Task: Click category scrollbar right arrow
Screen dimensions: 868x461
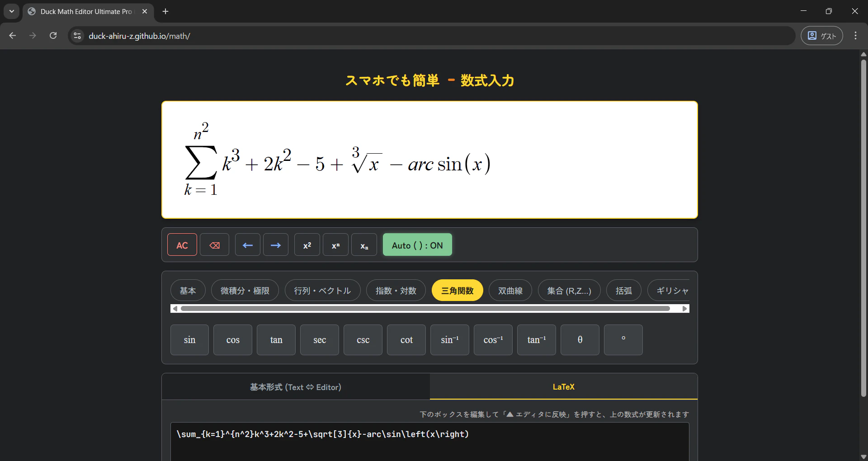Action: click(685, 309)
